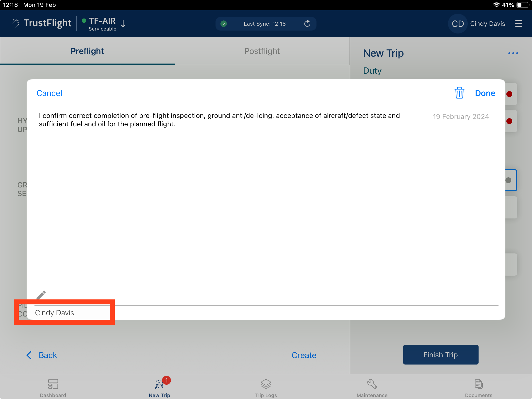
Task: Click the Finish Trip button
Action: pos(440,355)
